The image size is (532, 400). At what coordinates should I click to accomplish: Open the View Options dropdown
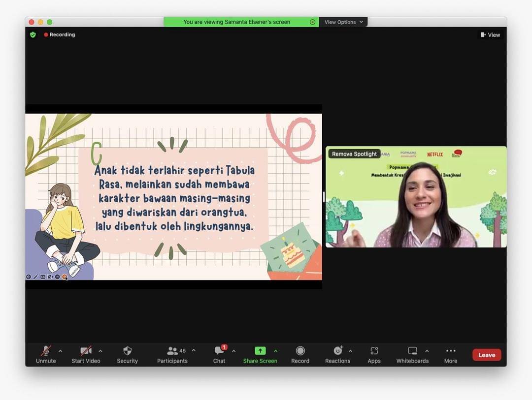[x=343, y=22]
